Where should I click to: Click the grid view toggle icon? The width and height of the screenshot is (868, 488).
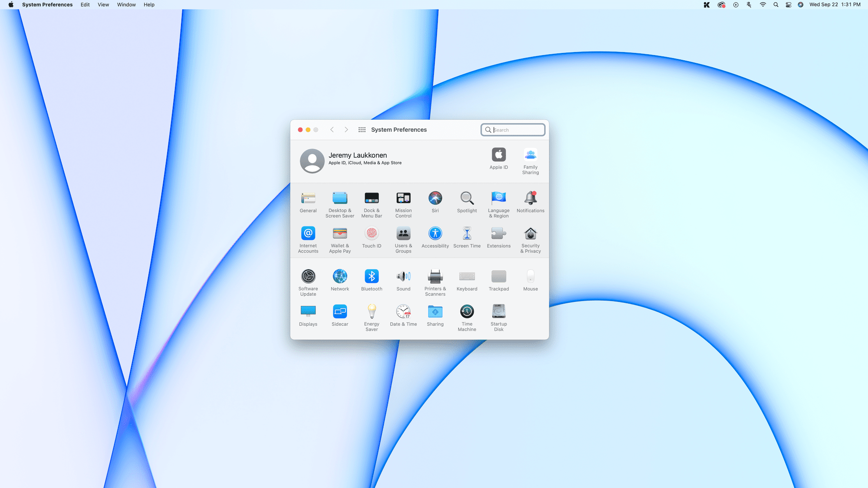click(362, 129)
